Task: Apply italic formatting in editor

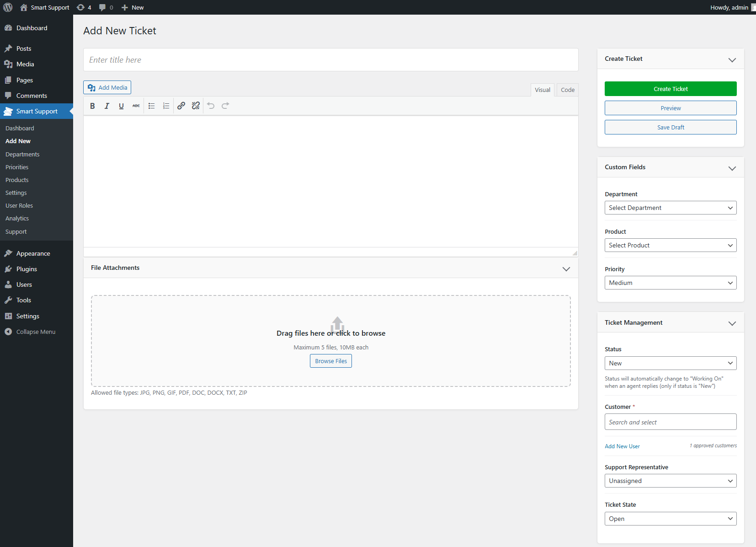Action: [x=107, y=106]
